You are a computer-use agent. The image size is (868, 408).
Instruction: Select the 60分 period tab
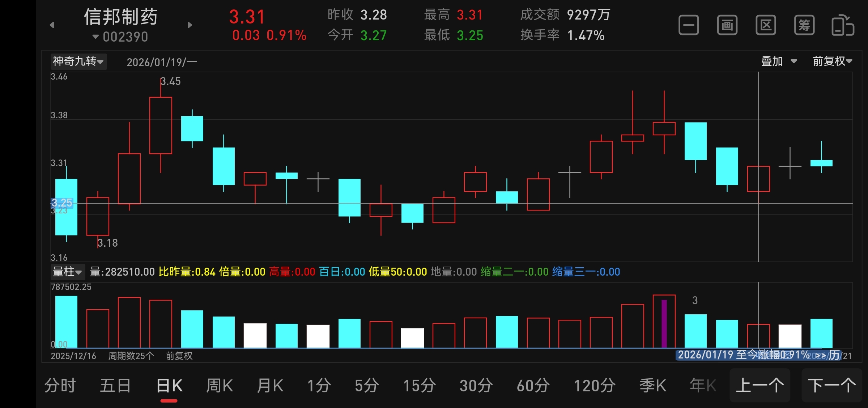click(x=533, y=386)
